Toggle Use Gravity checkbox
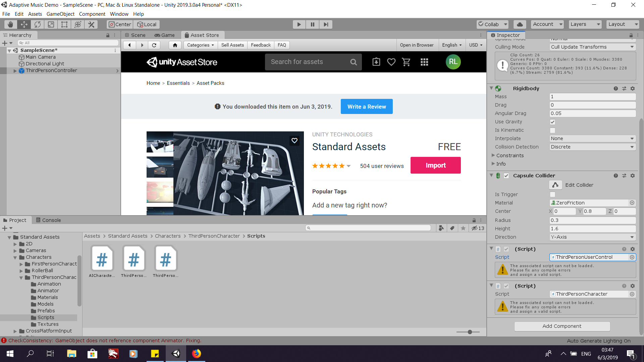The height and width of the screenshot is (362, 644). pyautogui.click(x=552, y=122)
